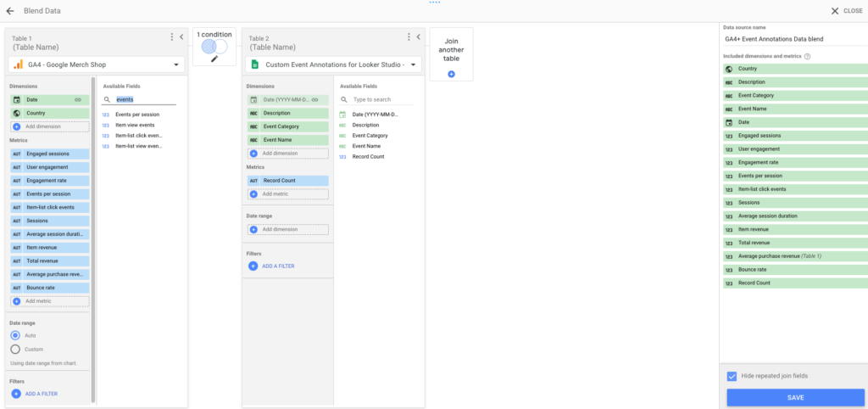Click the link icon on Table 1 Date dimension
Viewport: 868px width, 409px height.
point(77,100)
